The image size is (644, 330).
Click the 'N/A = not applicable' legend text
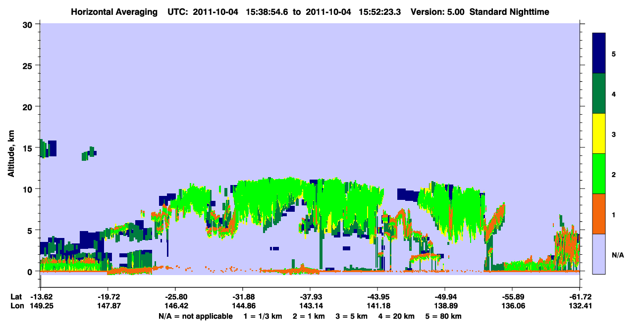(x=195, y=316)
